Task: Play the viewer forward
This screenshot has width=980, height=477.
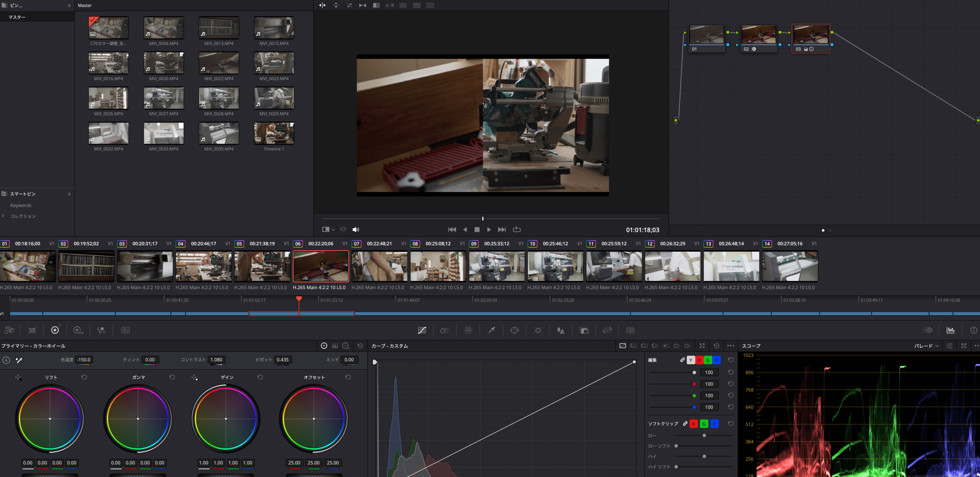Action: click(x=489, y=229)
